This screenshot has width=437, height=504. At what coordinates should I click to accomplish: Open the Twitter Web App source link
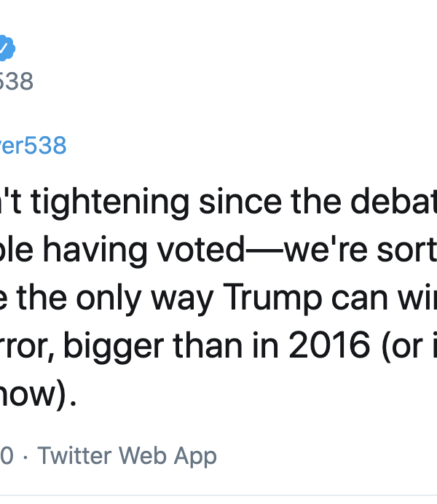pyautogui.click(x=127, y=456)
